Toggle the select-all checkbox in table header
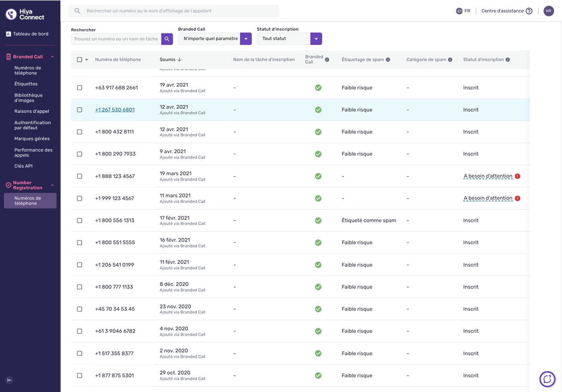Image resolution: width=562 pixels, height=392 pixels. (80, 59)
